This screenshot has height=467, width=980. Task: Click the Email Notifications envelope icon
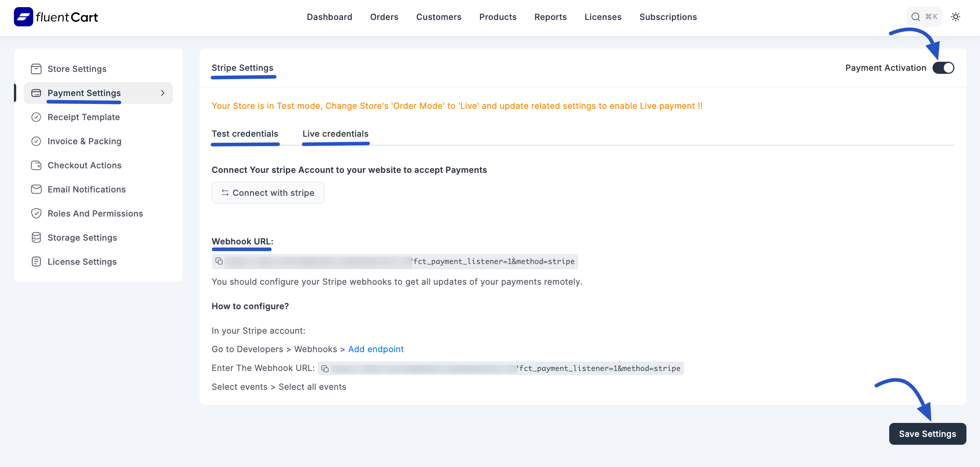point(36,189)
